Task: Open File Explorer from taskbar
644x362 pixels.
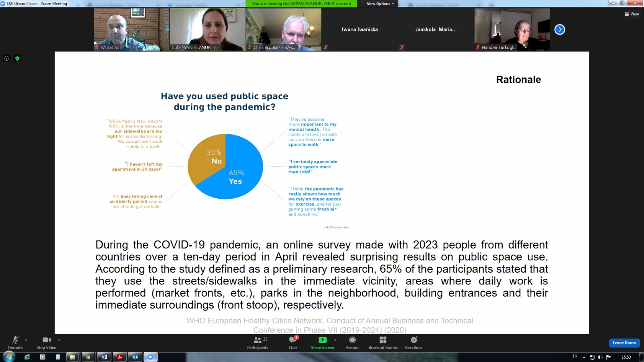Action: 72,357
